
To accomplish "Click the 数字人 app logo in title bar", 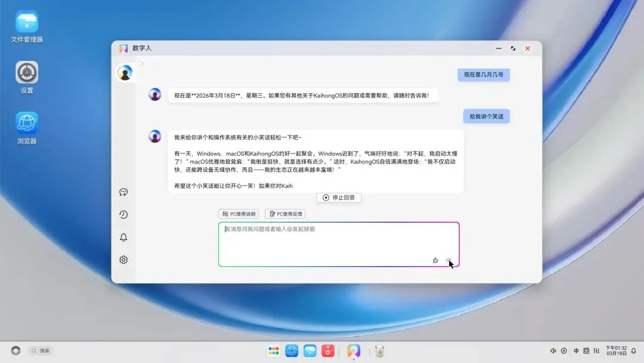I will pyautogui.click(x=123, y=48).
